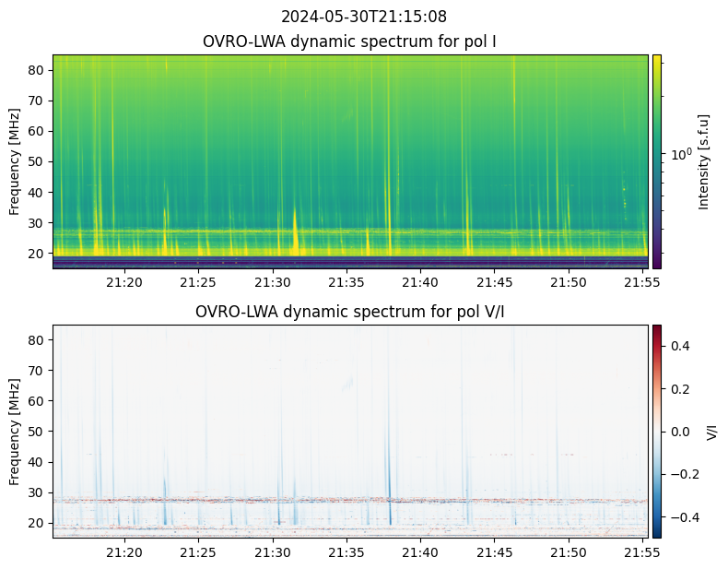Click the red-blue V/I colorbar

coord(657,431)
